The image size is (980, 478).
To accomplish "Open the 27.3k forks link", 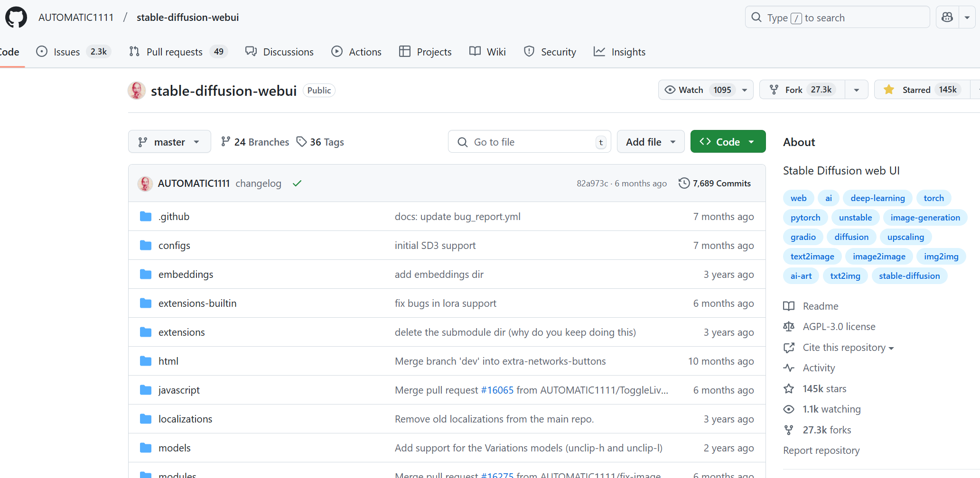I will (x=817, y=430).
